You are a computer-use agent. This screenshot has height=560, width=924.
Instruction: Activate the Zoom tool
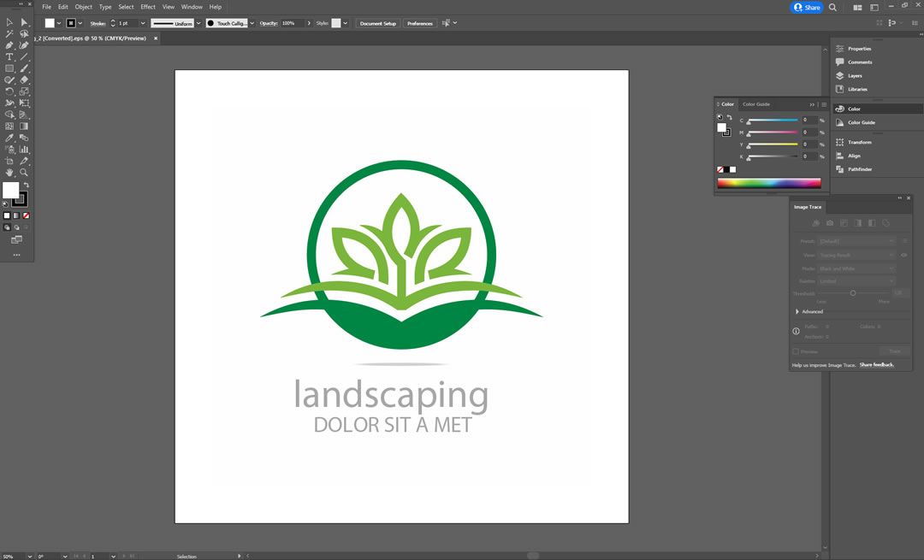coord(24,172)
